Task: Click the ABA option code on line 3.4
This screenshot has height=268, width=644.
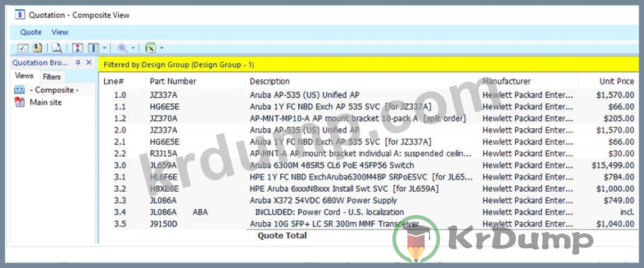Action: (x=200, y=212)
